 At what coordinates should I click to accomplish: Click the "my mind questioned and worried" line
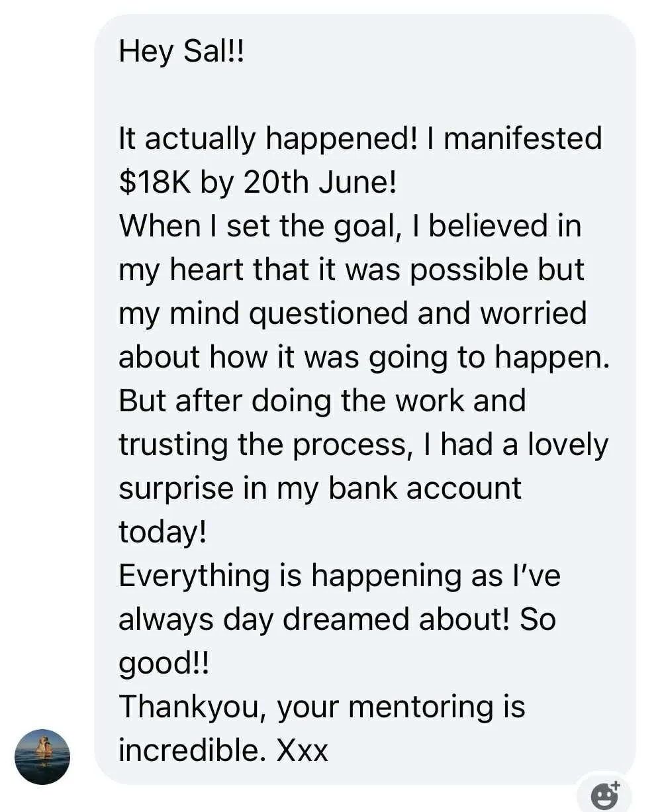pos(352,313)
